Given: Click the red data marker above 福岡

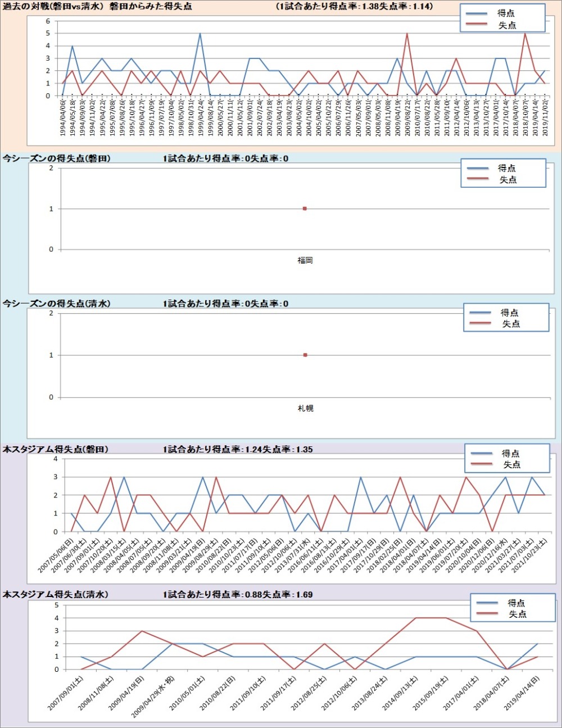Looking at the screenshot, I should coord(305,209).
